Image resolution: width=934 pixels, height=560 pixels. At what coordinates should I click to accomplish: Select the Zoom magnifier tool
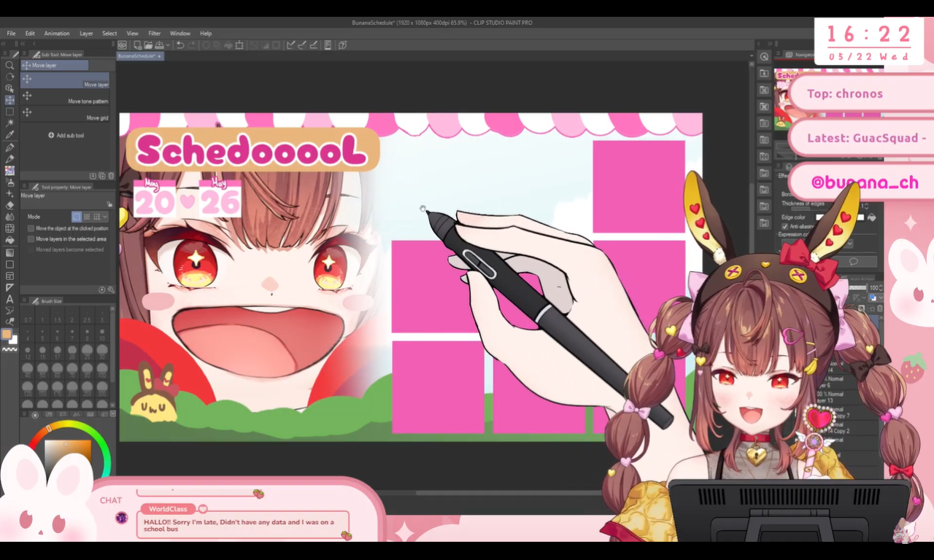(x=9, y=65)
